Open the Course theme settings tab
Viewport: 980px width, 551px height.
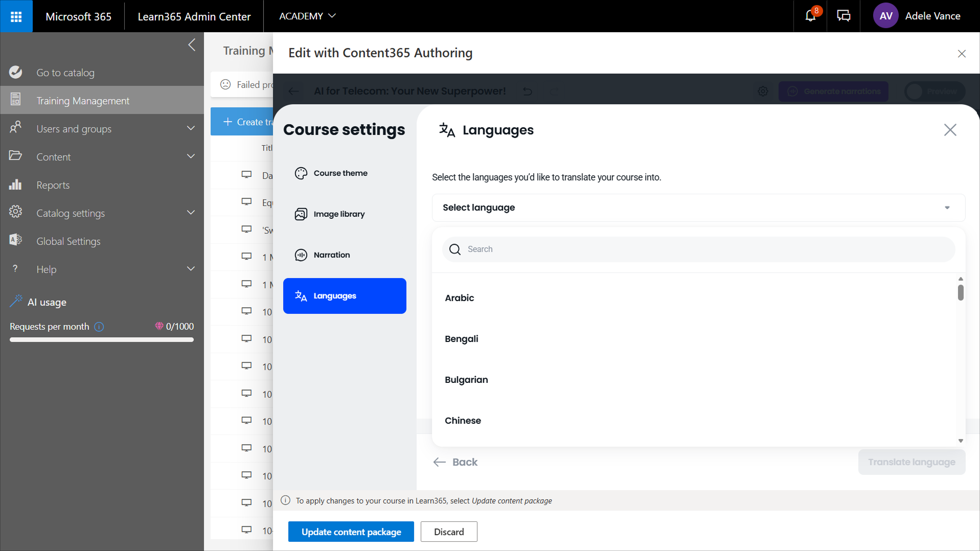pos(340,173)
